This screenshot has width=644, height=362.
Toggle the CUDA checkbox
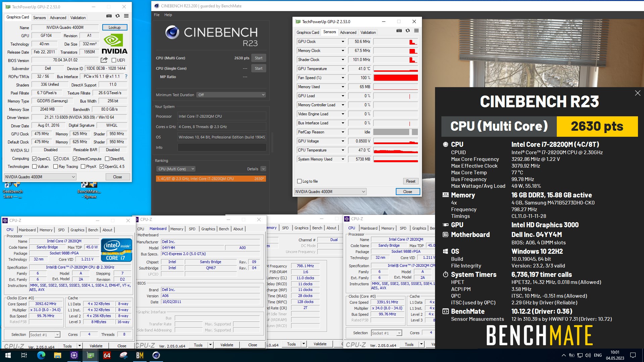pyautogui.click(x=56, y=159)
